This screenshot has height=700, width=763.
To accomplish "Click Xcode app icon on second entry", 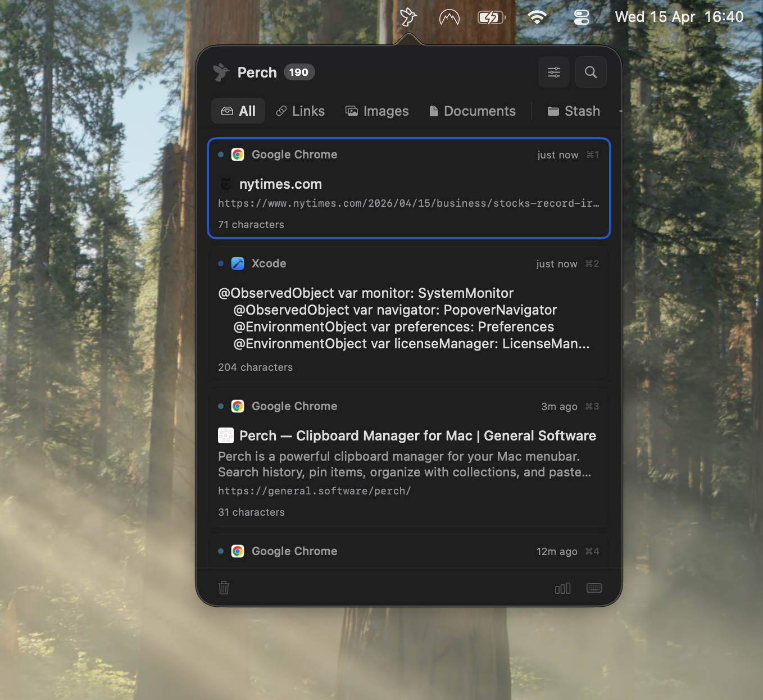I will point(238,263).
